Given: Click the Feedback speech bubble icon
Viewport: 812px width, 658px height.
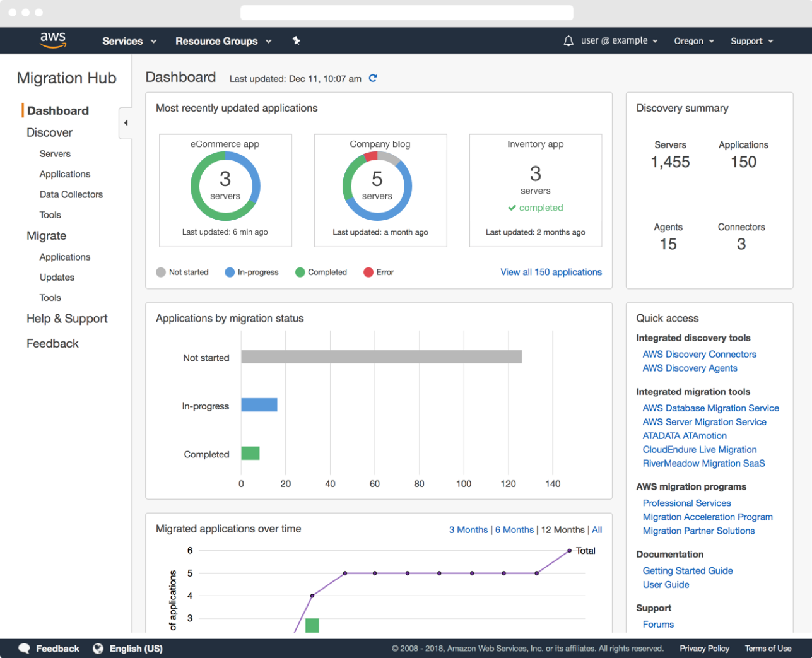Looking at the screenshot, I should pyautogui.click(x=24, y=649).
